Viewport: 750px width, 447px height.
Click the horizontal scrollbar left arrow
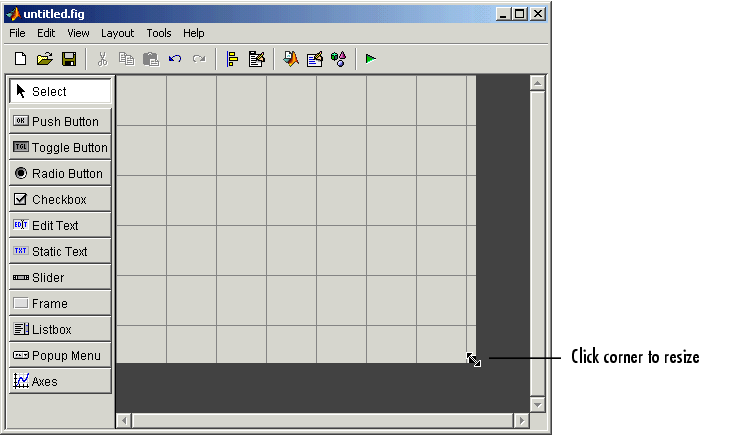click(x=124, y=421)
